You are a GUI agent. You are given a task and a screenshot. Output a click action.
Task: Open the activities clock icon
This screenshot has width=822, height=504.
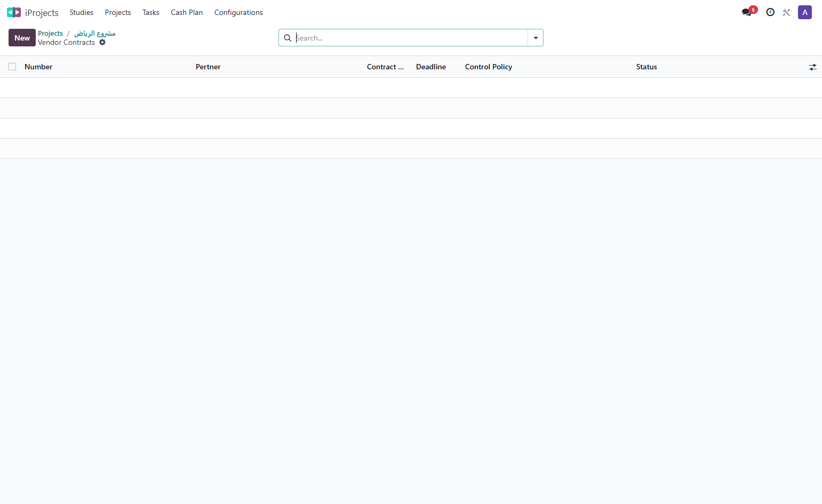[770, 12]
